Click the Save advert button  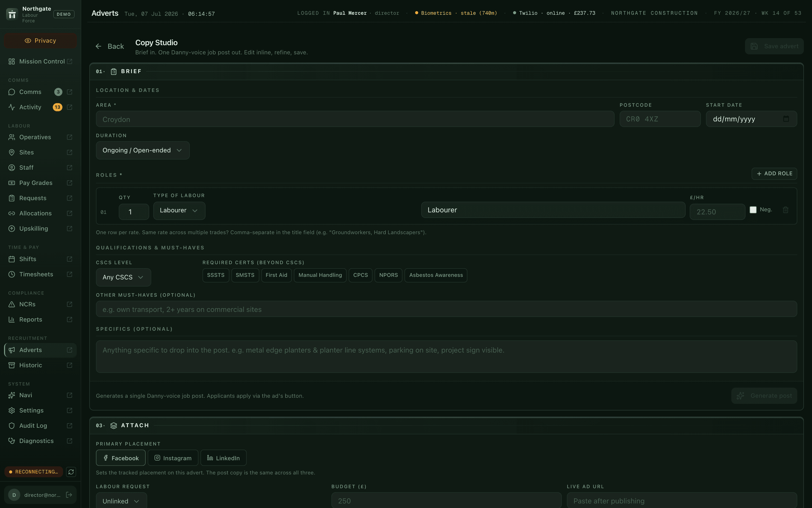(774, 46)
